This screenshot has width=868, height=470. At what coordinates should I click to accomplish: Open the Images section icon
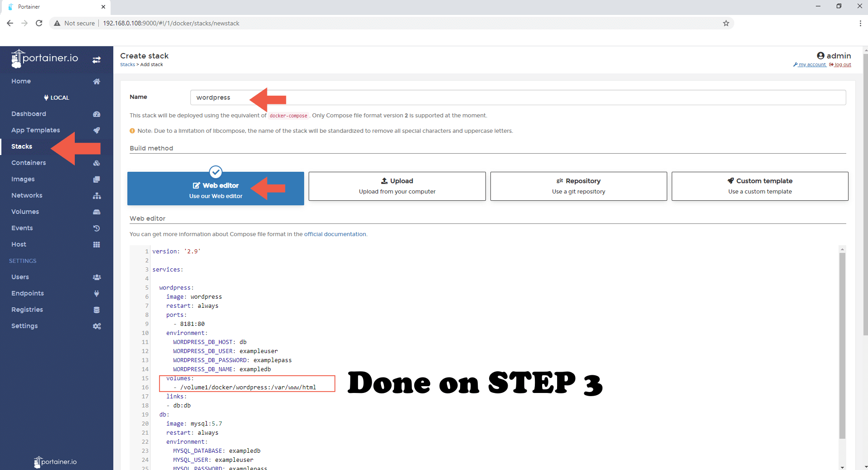(97, 179)
